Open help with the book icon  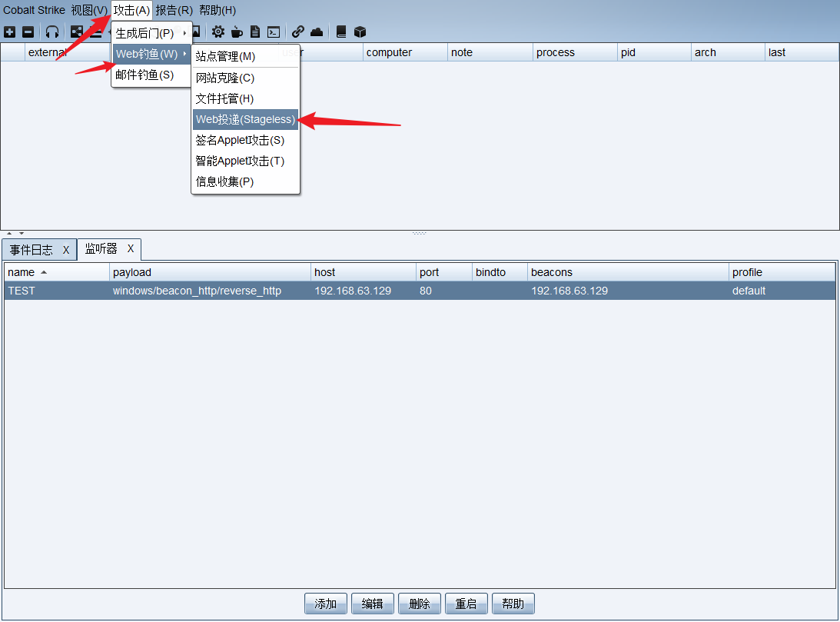click(x=341, y=32)
